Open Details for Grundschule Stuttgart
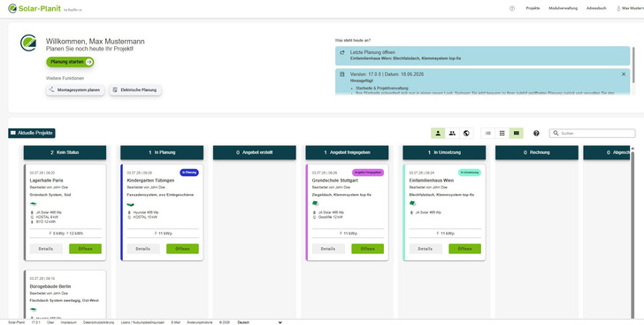Screen dimensions: 644x325 328,249
